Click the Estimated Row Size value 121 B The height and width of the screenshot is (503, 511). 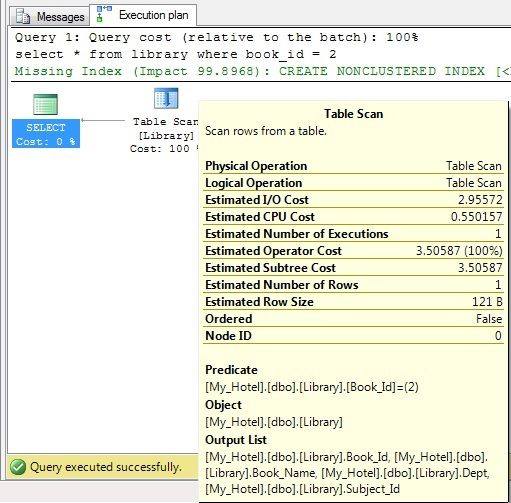click(487, 302)
